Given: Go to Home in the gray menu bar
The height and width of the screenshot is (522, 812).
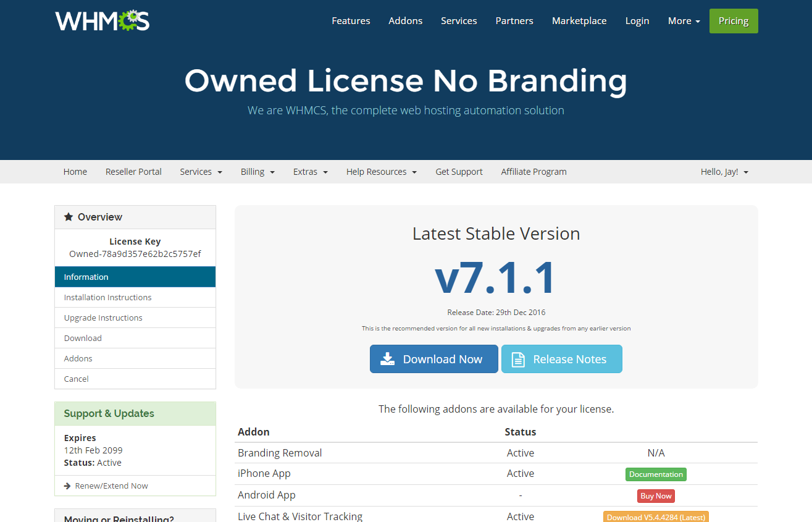Looking at the screenshot, I should click(75, 172).
